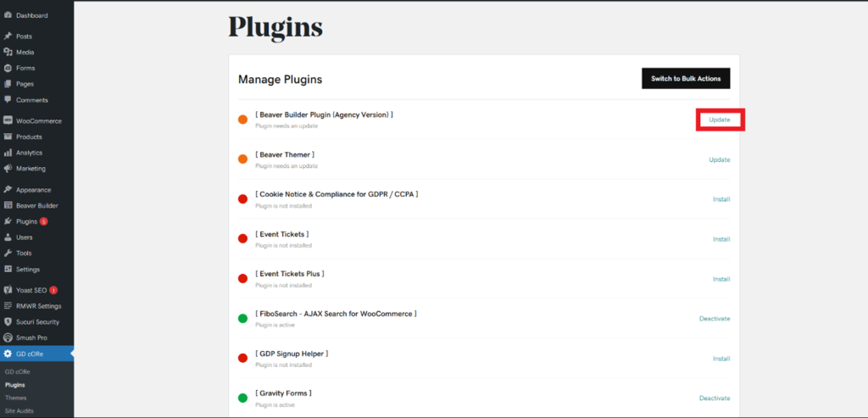Click the Sucuri Security shield icon
Viewport: 868px width, 418px height.
8,321
